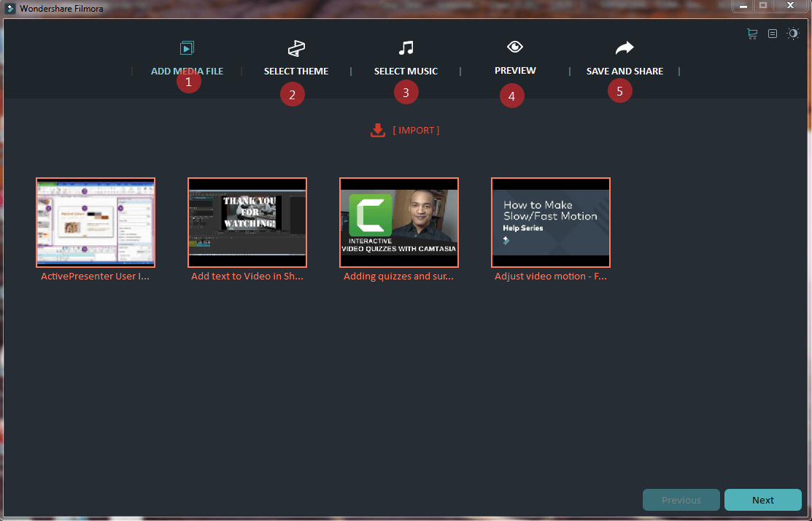Click the clapperboard icon above Select Theme
This screenshot has width=812, height=521.
click(x=296, y=47)
